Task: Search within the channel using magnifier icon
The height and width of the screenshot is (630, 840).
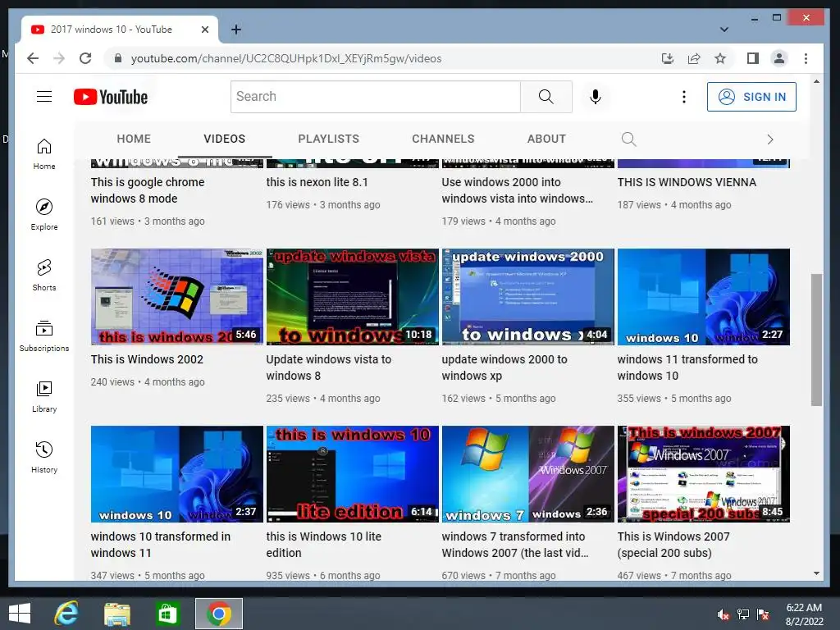Action: coord(629,139)
